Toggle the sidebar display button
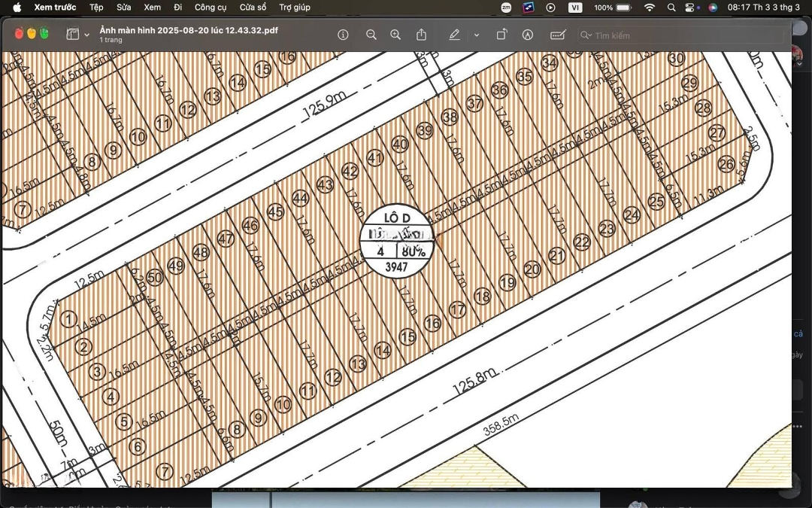Screen dimensions: 812x508 [x=73, y=35]
